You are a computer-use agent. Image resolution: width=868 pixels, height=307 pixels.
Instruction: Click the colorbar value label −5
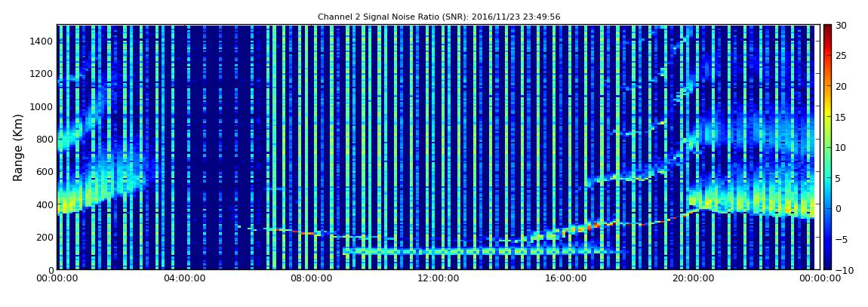point(842,239)
